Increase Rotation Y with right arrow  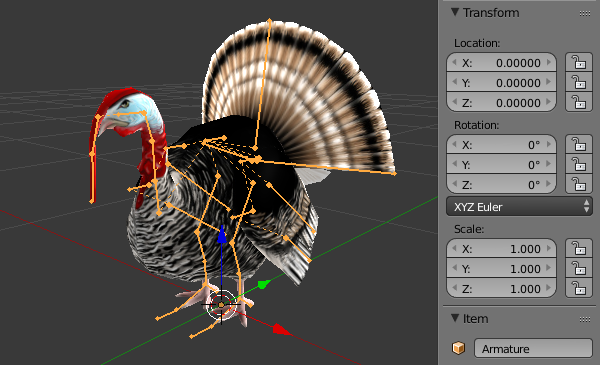[549, 164]
